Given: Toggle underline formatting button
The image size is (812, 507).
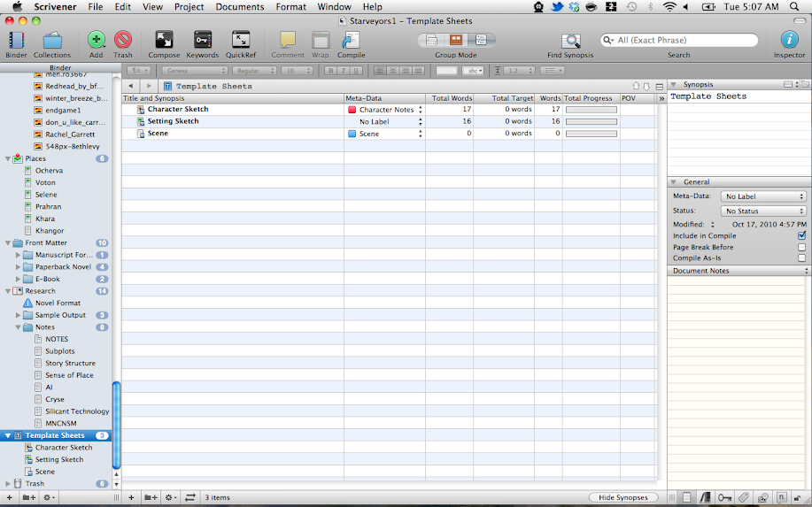Looking at the screenshot, I should (x=355, y=71).
